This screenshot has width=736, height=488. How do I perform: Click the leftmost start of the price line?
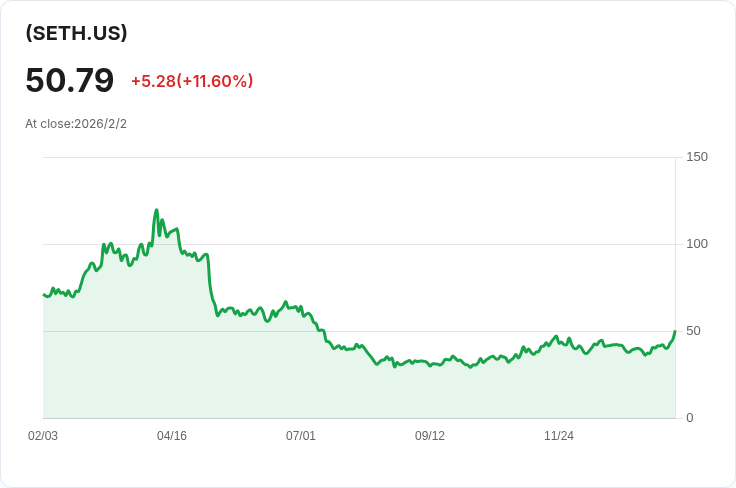coord(44,294)
